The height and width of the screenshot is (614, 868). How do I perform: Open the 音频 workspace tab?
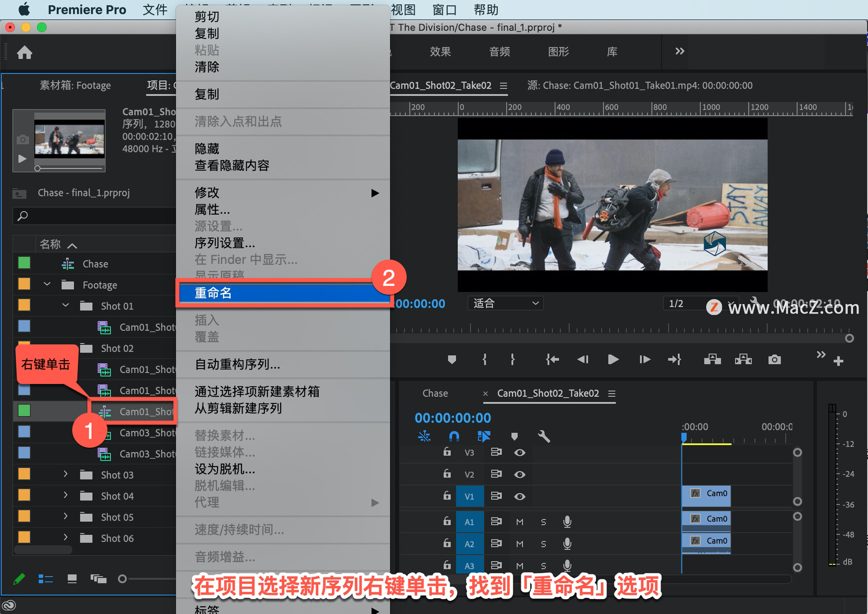500,52
